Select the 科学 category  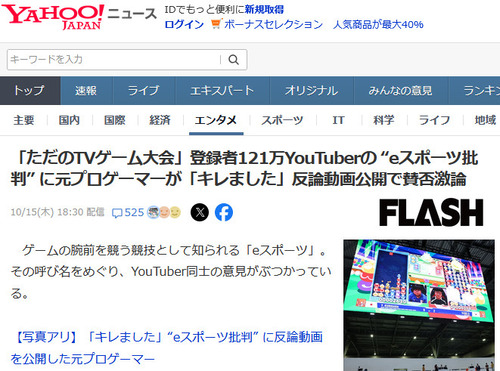click(x=384, y=120)
